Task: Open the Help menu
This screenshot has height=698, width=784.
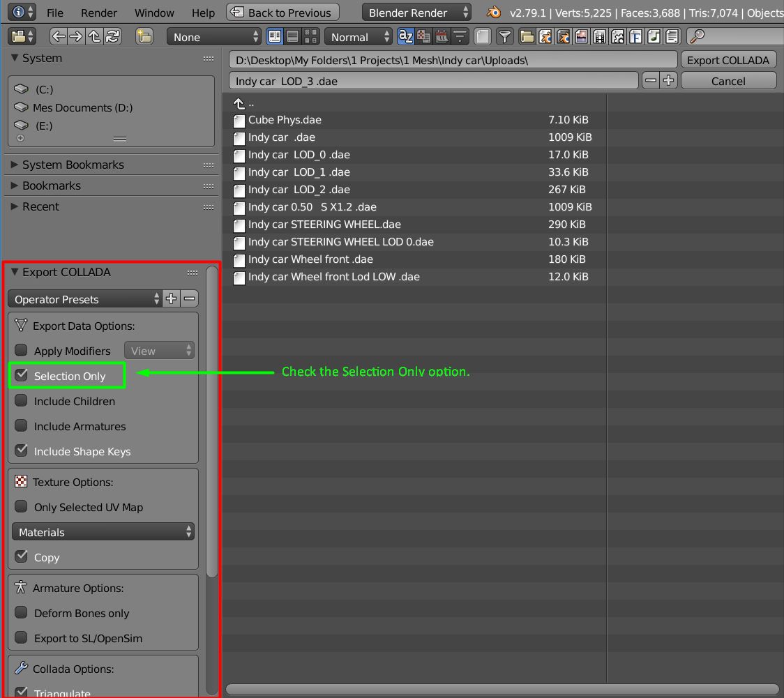Action: [x=203, y=13]
